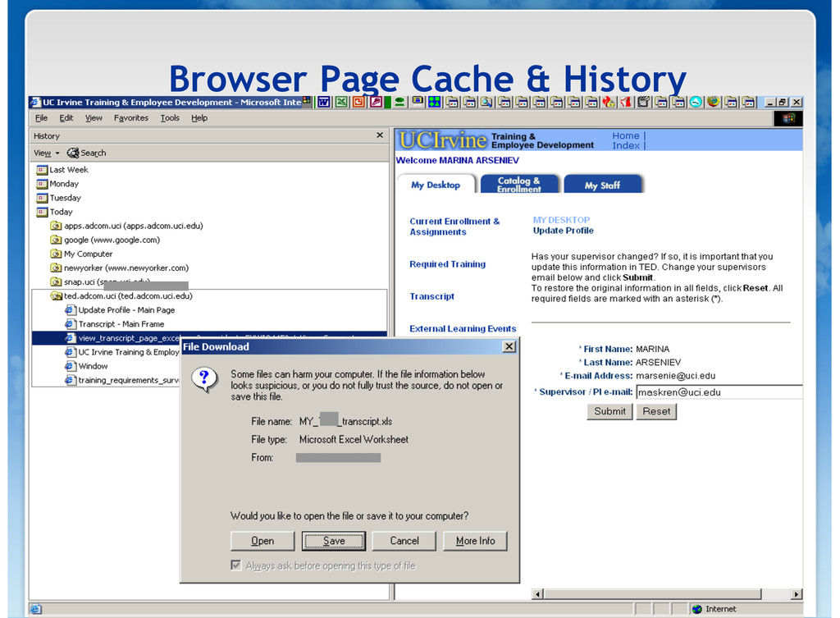Toggle 'Always ask before opening this type of file'
This screenshot has height=618, width=840.
click(x=235, y=565)
